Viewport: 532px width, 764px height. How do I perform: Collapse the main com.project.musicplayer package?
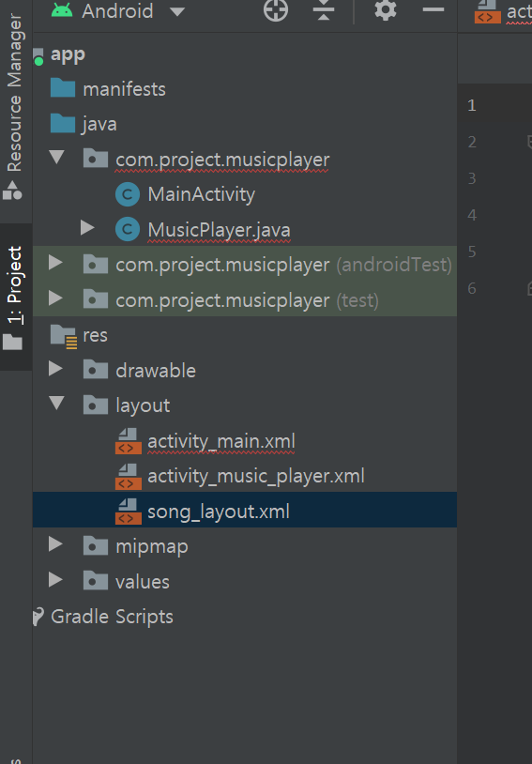(57, 157)
